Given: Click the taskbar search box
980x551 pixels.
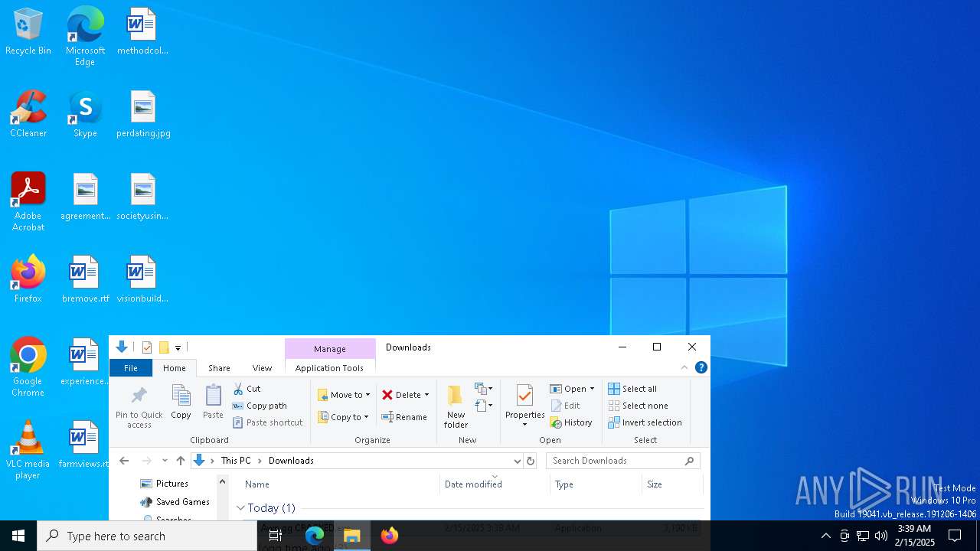Looking at the screenshot, I should (x=147, y=536).
